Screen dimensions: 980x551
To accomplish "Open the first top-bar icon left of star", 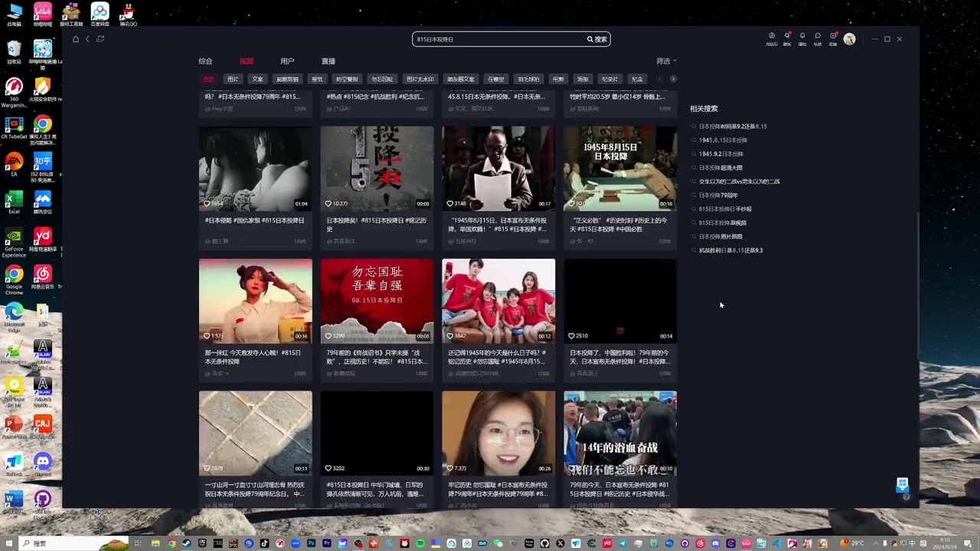I will [x=772, y=37].
